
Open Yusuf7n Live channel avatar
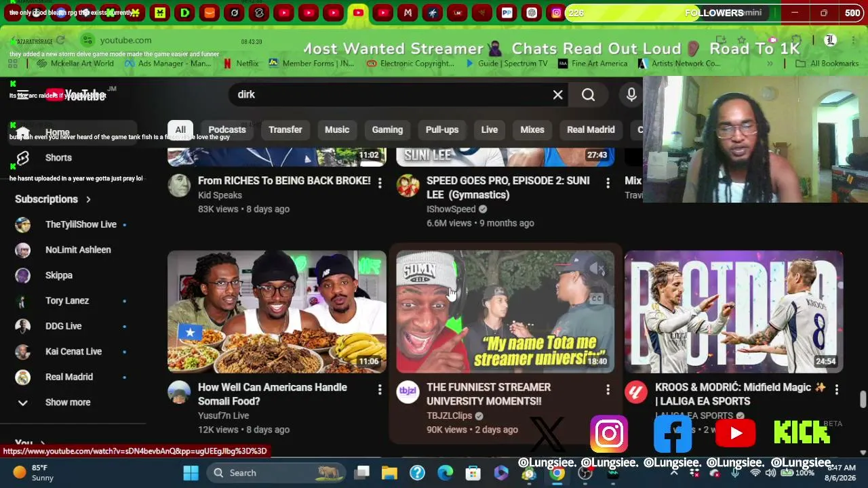pos(179,392)
